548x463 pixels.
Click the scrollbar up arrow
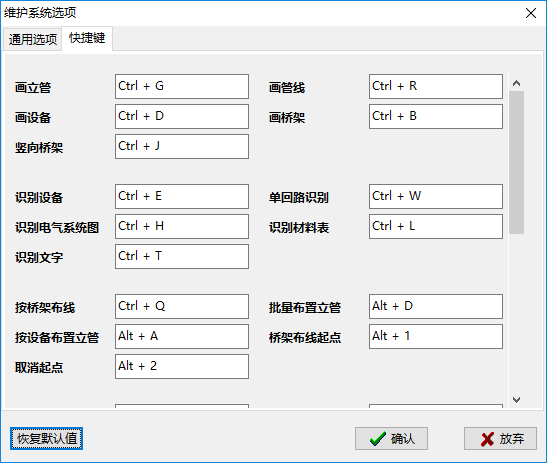(517, 83)
